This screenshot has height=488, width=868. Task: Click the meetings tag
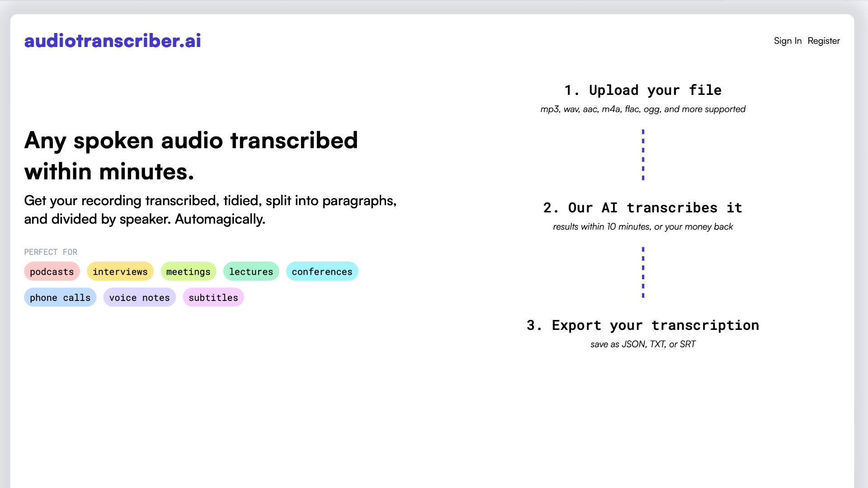point(189,271)
